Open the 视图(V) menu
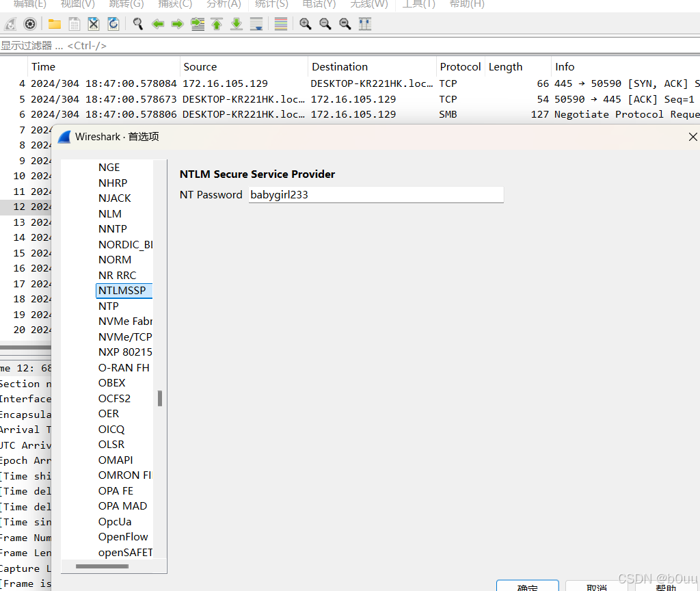This screenshot has width=700, height=591. [78, 4]
